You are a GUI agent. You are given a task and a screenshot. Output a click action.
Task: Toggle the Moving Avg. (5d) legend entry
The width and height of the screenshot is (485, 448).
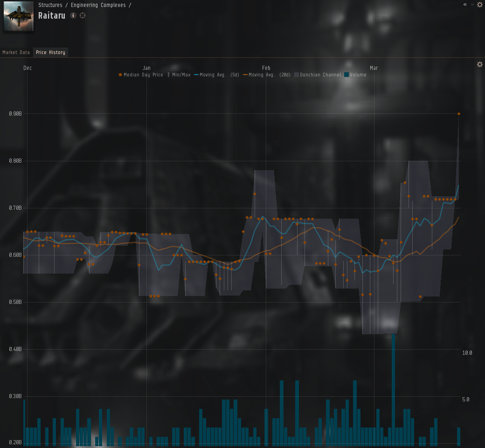(216, 75)
